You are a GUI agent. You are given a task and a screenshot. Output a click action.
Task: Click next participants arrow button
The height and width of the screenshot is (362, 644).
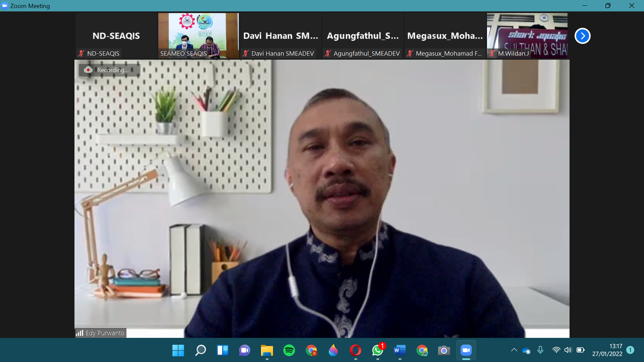[582, 36]
